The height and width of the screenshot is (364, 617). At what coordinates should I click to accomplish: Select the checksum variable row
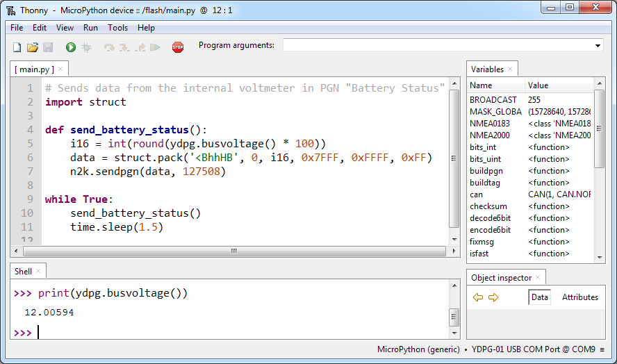530,206
